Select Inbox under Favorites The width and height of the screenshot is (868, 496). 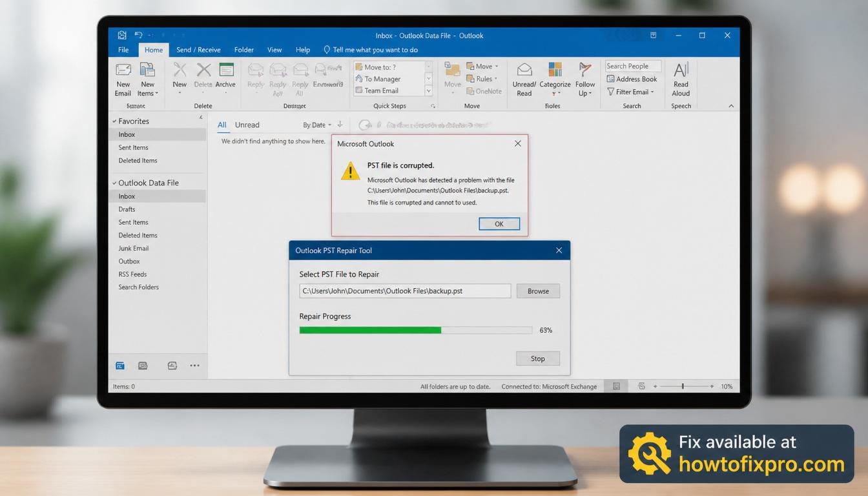pyautogui.click(x=158, y=134)
